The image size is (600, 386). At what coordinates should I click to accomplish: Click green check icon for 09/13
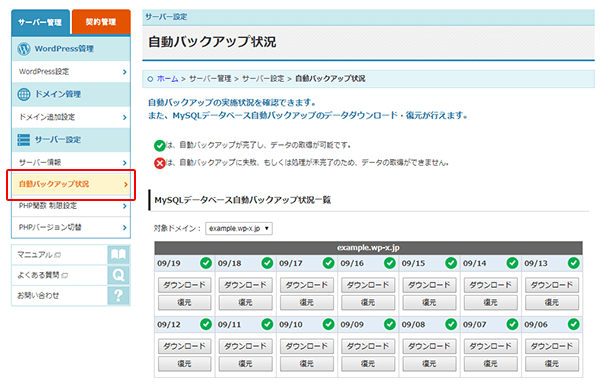tap(574, 263)
